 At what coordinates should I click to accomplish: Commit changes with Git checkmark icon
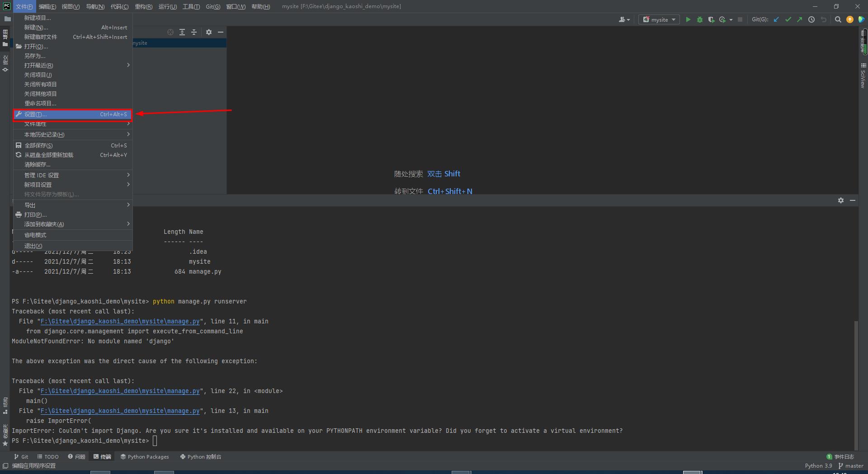click(788, 19)
